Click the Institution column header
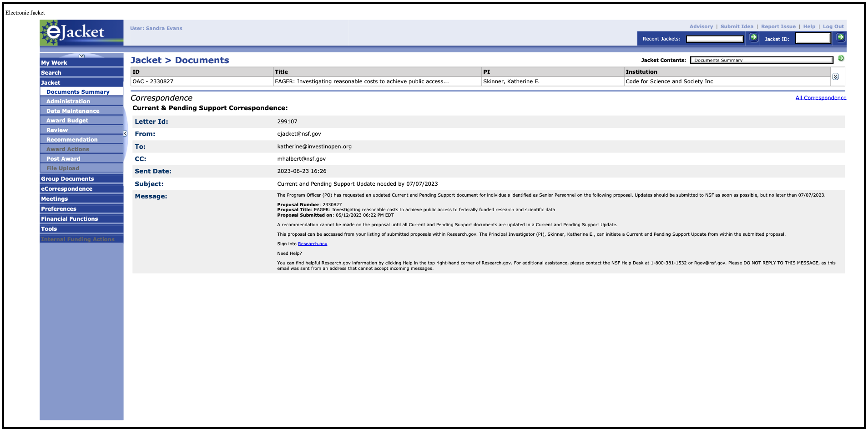 727,72
